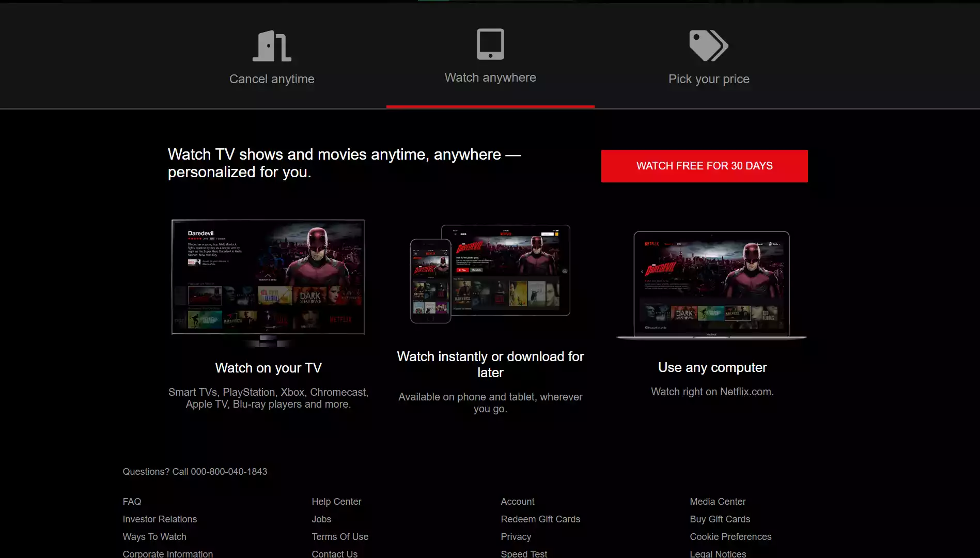Open Buy Gift Cards link
980x558 pixels.
tap(720, 519)
